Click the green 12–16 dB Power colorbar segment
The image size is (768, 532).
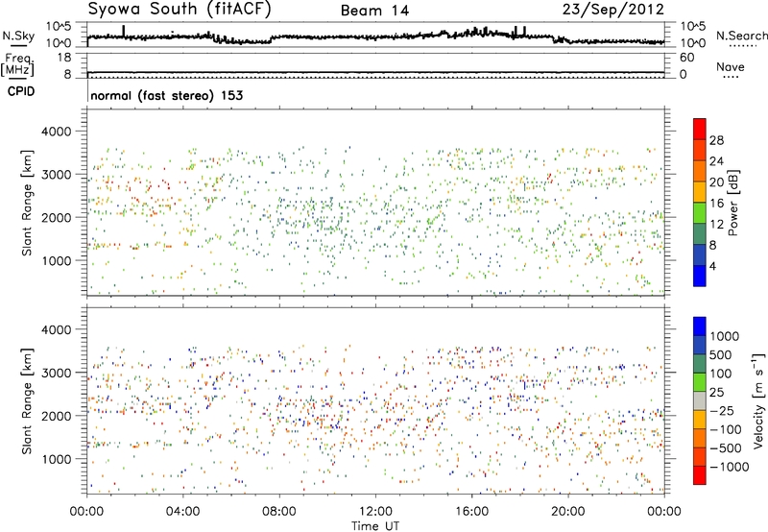click(700, 212)
